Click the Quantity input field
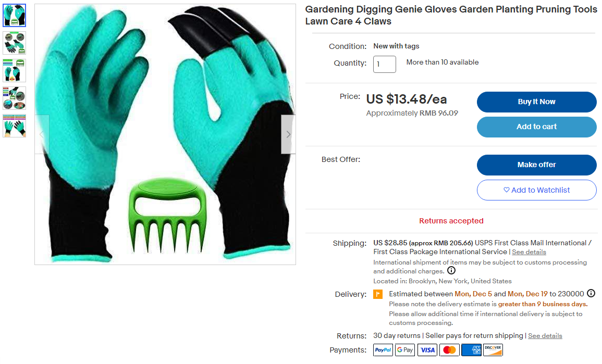Image resolution: width=602 pixels, height=364 pixels. point(384,64)
